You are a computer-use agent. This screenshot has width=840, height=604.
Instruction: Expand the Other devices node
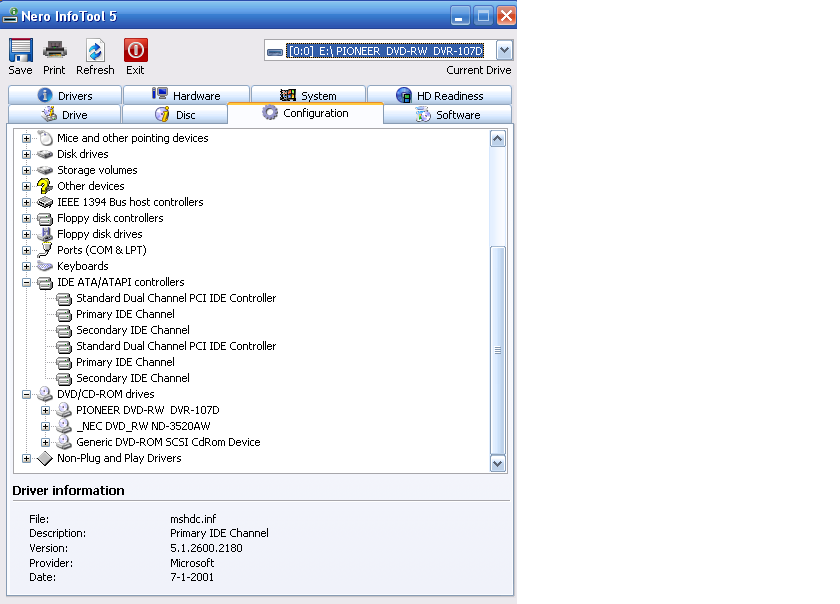(26, 187)
